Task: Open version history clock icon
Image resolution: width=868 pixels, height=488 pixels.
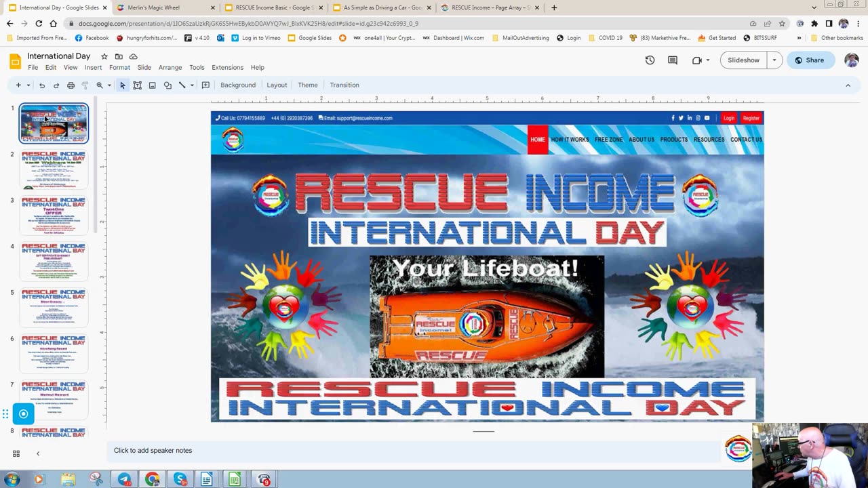Action: [x=650, y=60]
